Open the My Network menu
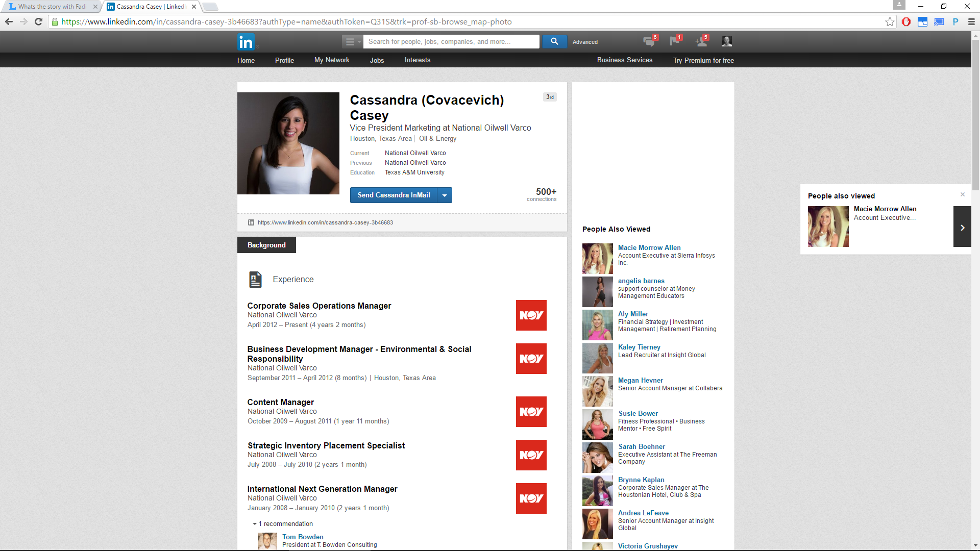The image size is (980, 551). pyautogui.click(x=332, y=60)
